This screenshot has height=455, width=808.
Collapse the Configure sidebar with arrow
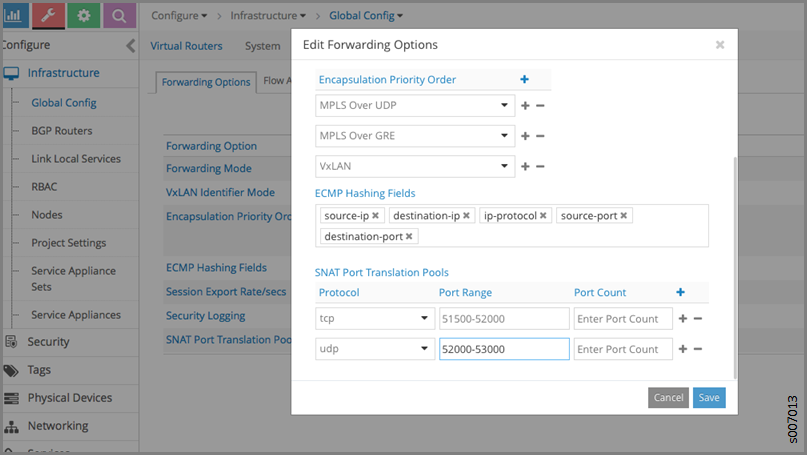pos(130,45)
